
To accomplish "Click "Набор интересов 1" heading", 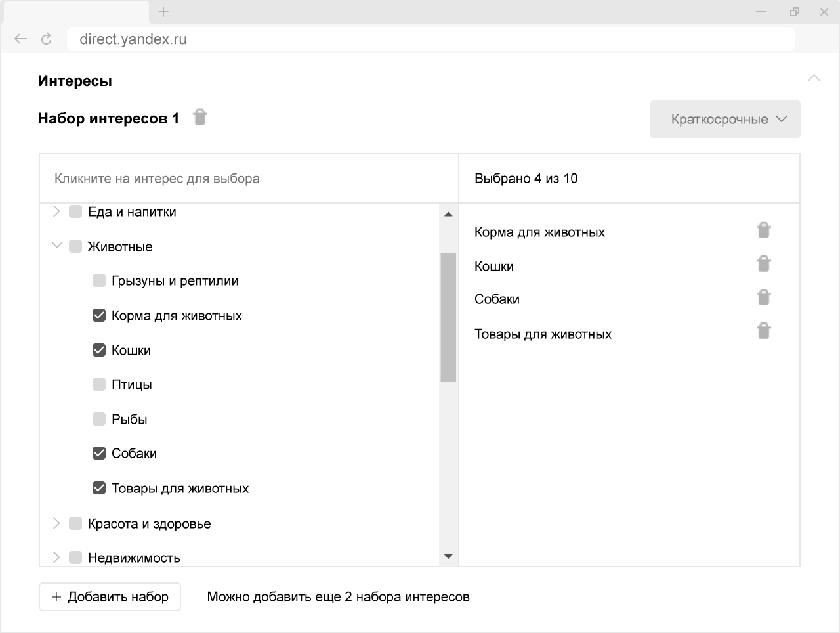I will click(x=108, y=118).
